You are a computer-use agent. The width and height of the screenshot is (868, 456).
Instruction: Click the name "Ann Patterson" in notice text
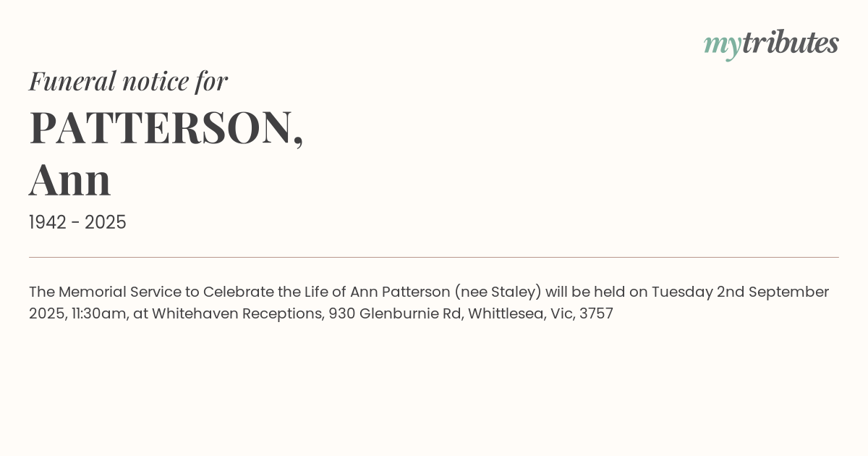click(399, 292)
